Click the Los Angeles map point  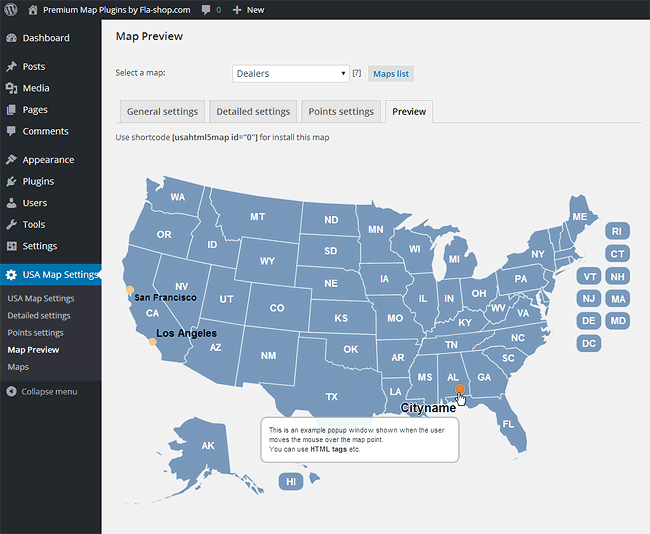point(153,342)
